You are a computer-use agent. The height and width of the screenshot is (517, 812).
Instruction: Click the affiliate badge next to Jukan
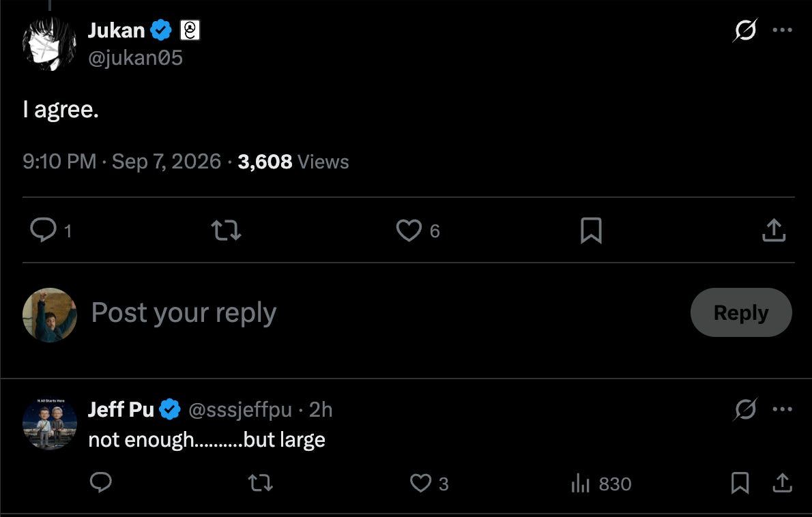[190, 30]
